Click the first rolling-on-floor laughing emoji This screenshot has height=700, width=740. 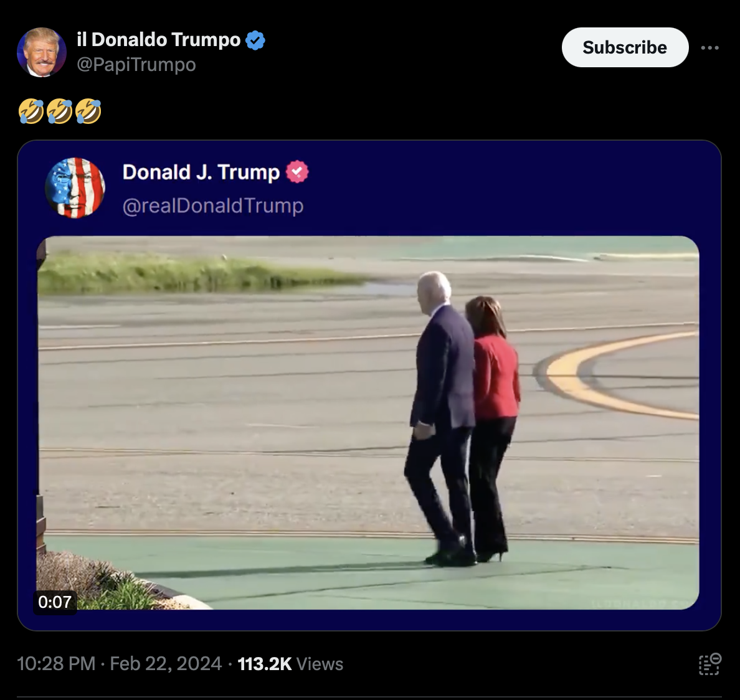(31, 111)
